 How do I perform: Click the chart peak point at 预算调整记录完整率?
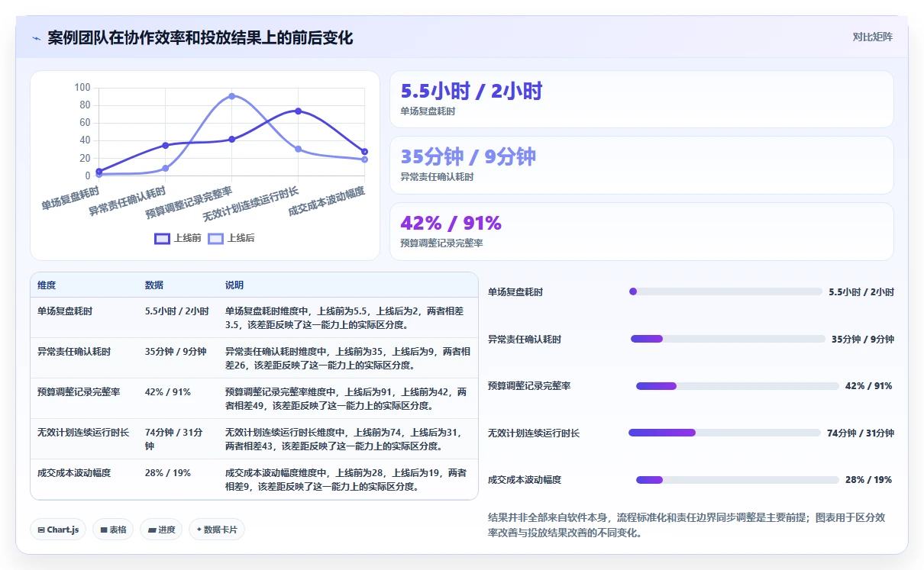[x=231, y=96]
